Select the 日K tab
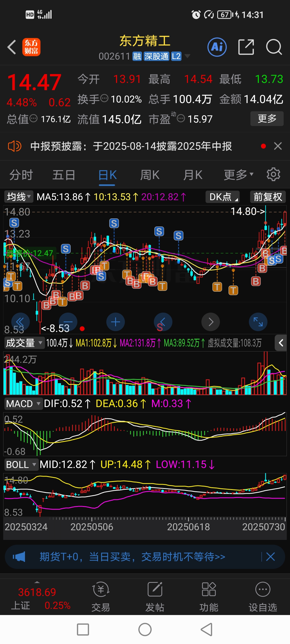 (x=107, y=175)
